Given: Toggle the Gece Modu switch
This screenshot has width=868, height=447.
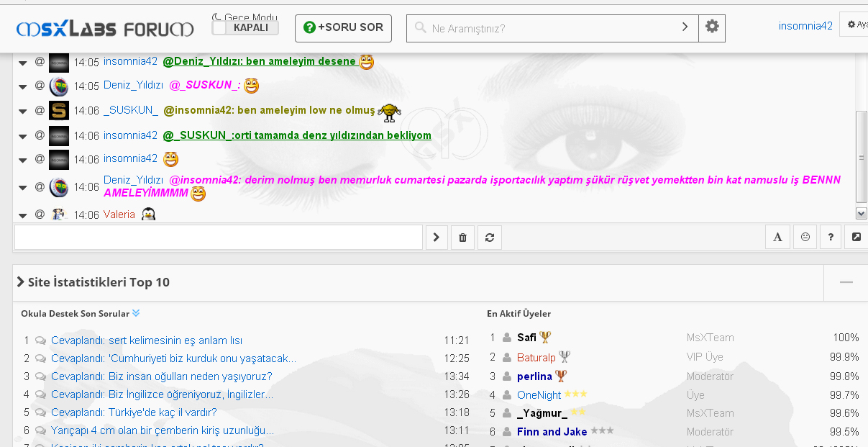Looking at the screenshot, I should (245, 27).
